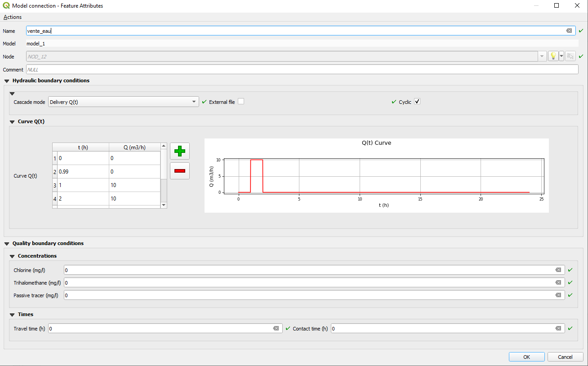Click the Comment input field
Image resolution: width=588 pixels, height=366 pixels.
pos(302,70)
